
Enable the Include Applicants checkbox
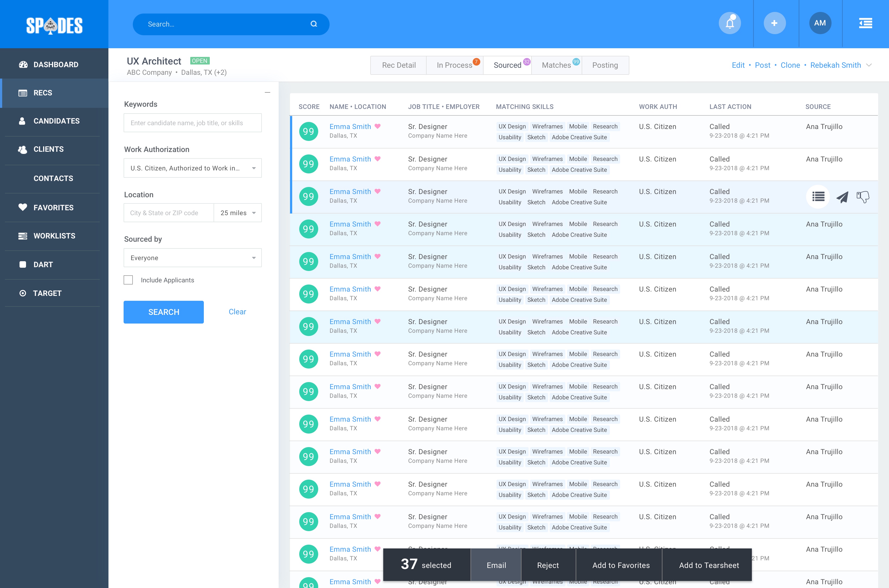pos(128,280)
